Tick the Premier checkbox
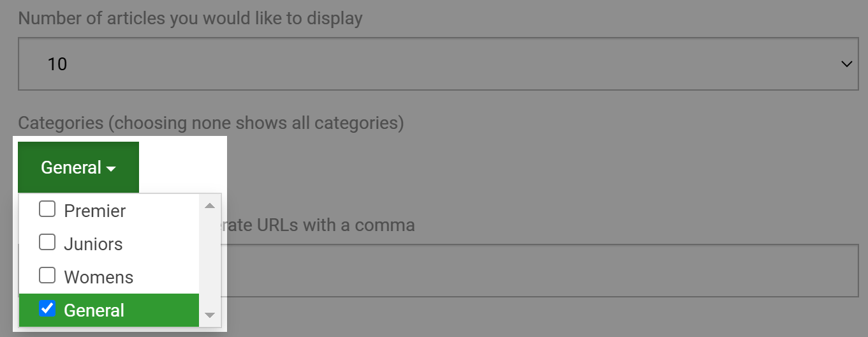Screen dimensions: 868x337 [x=47, y=209]
